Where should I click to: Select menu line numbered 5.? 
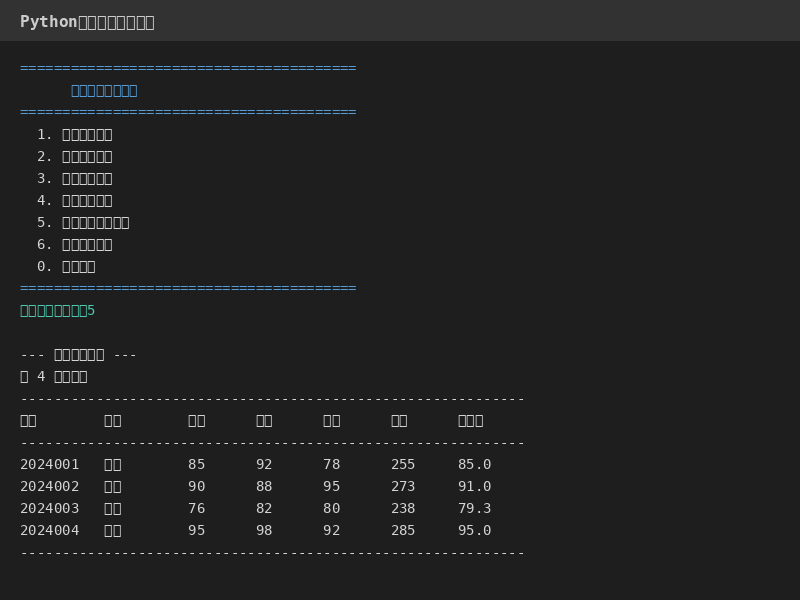[x=83, y=222]
